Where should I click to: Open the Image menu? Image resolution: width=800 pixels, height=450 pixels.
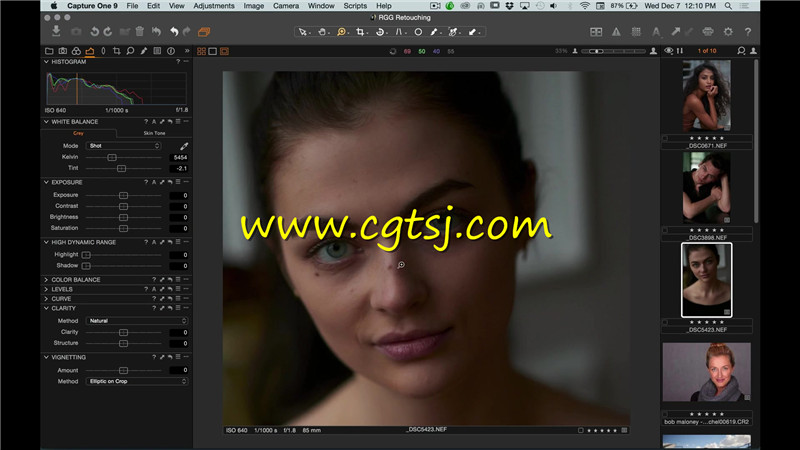tap(254, 6)
